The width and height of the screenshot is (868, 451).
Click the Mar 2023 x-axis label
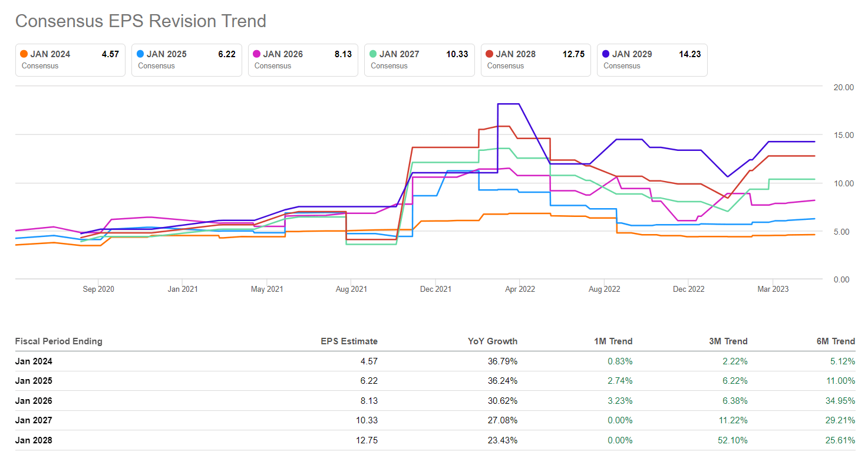[x=773, y=289]
